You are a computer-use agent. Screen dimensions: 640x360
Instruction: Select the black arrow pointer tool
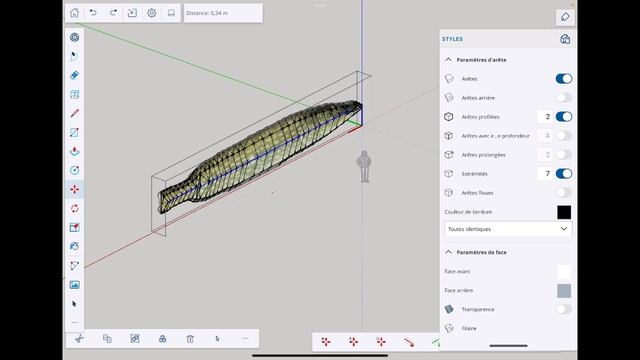(74, 304)
